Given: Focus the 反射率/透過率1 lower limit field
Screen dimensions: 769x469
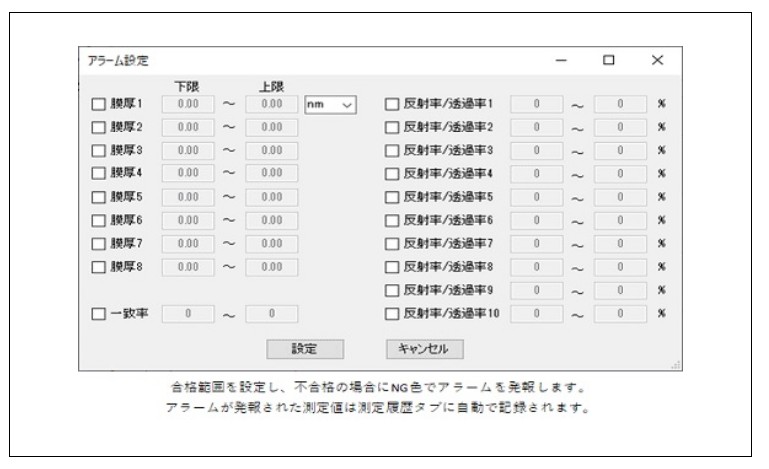Looking at the screenshot, I should point(536,104).
